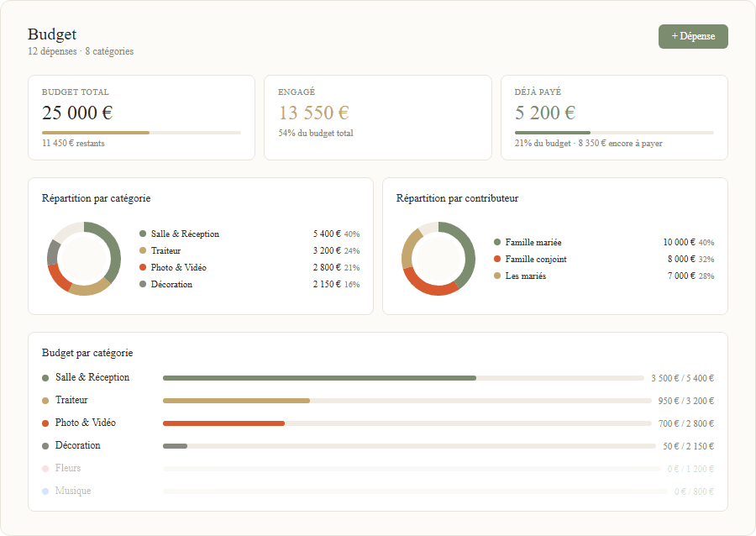This screenshot has height=536, width=756.
Task: Select the Les mariés contributor indicator
Action: (x=497, y=276)
